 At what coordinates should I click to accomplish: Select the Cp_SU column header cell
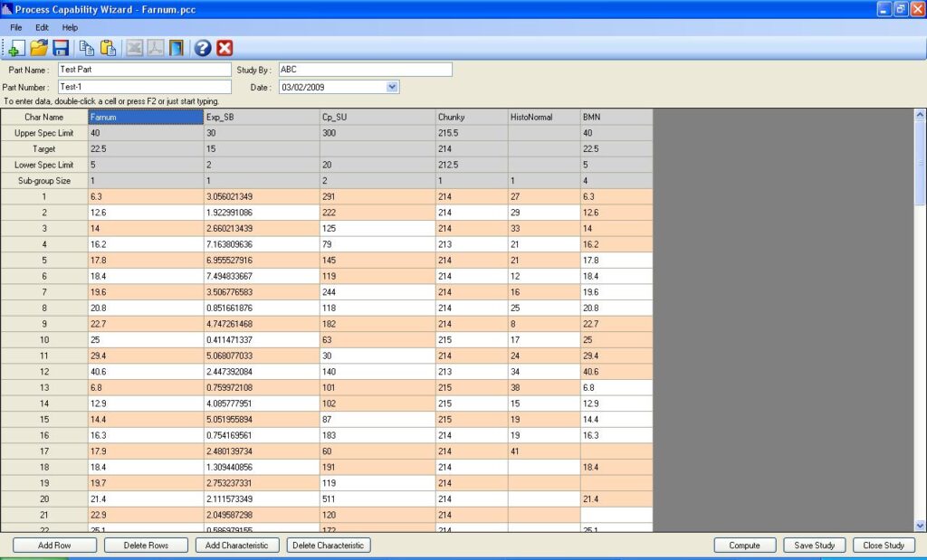tap(377, 117)
